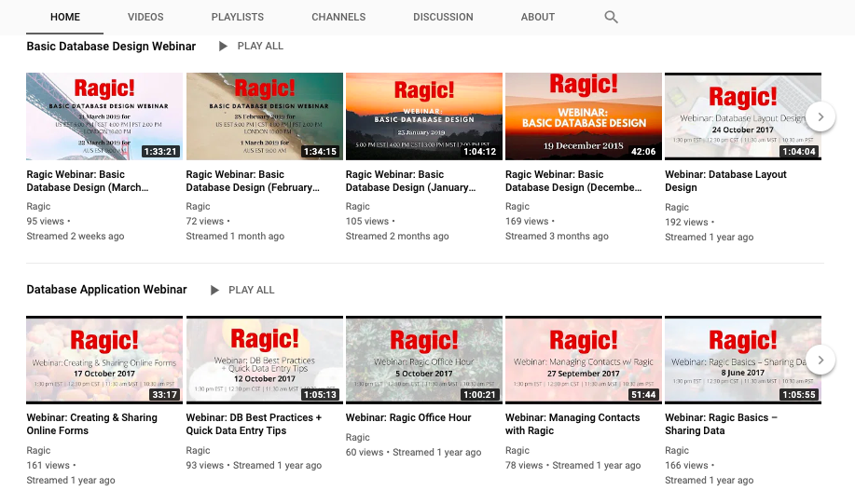Click Ragic channel name under Creating & Sharing Online Forms

38,451
